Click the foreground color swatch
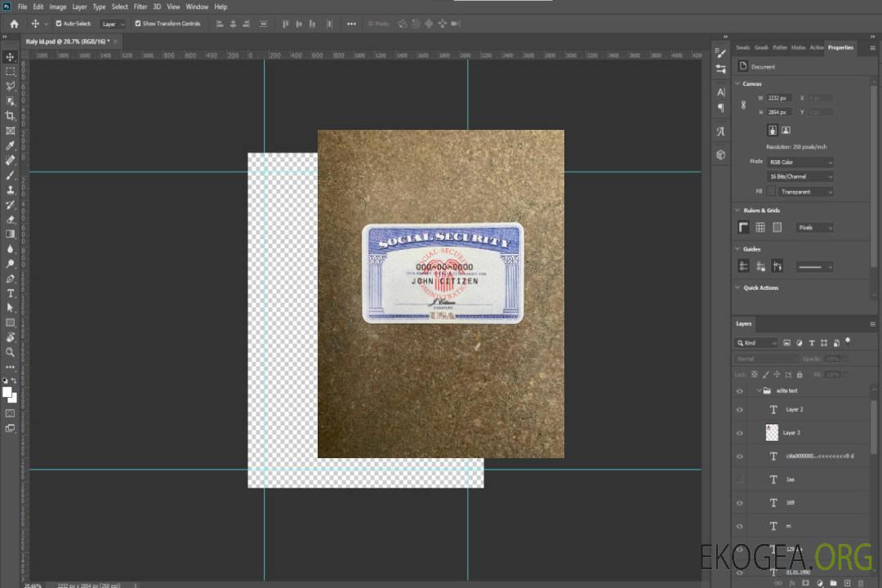Image resolution: width=882 pixels, height=588 pixels. click(x=7, y=392)
